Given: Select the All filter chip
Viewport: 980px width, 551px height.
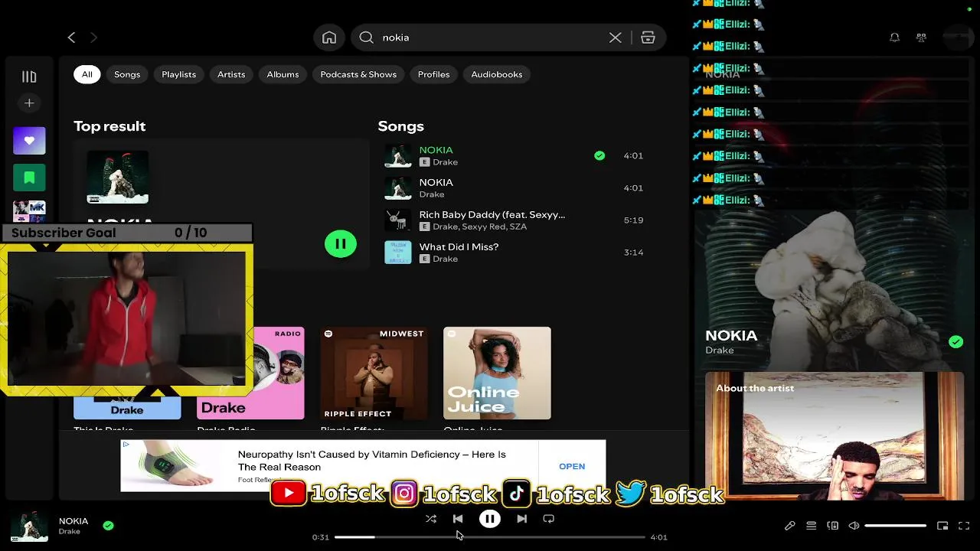Looking at the screenshot, I should pos(87,74).
